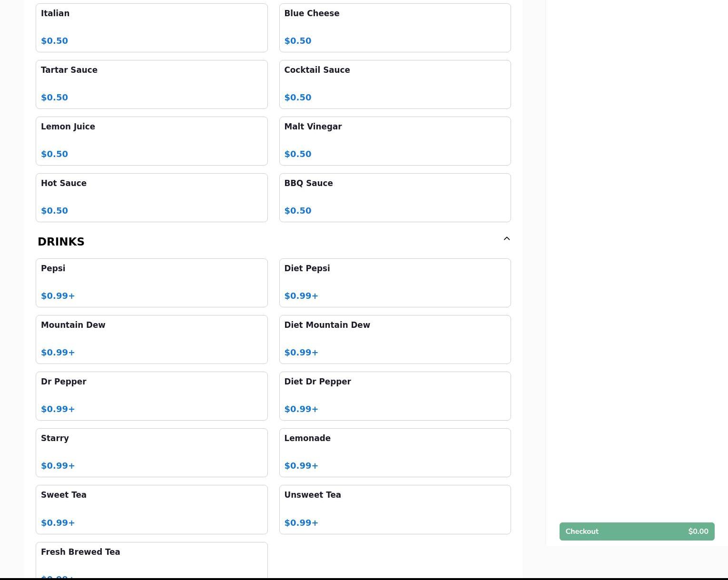Choose the Mountain Dew card
Image resolution: width=728 pixels, height=580 pixels.
coord(151,339)
